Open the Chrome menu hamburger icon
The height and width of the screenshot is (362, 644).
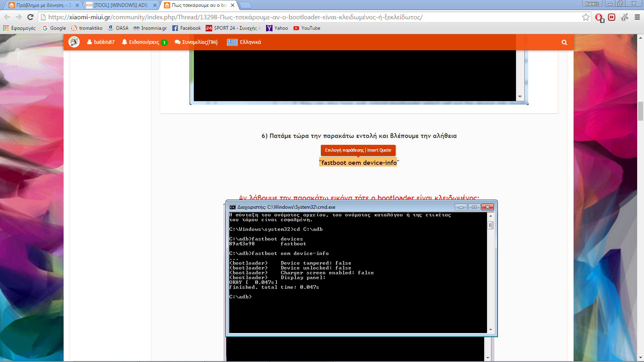(x=637, y=17)
